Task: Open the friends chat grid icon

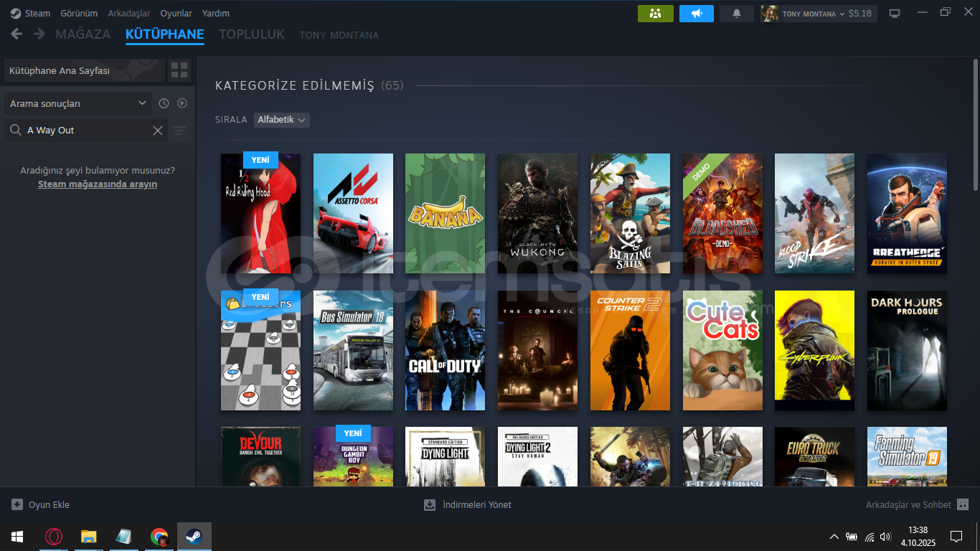Action: click(963, 505)
